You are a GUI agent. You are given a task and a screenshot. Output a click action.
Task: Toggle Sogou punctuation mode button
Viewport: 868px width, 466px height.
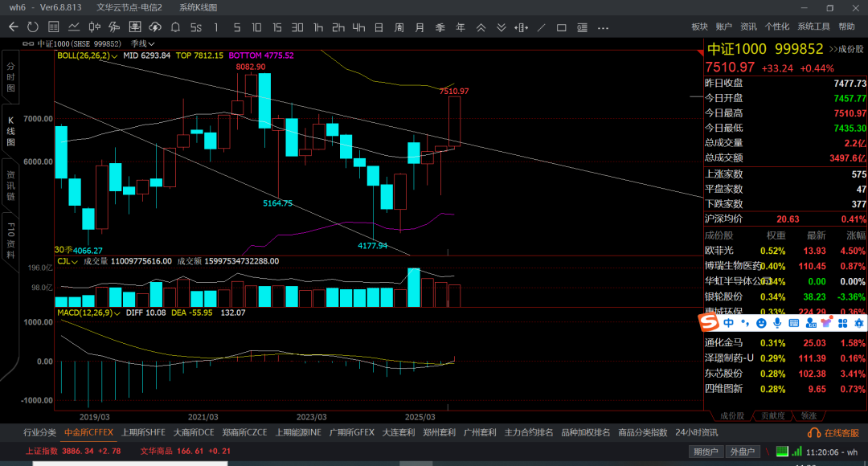(745, 323)
